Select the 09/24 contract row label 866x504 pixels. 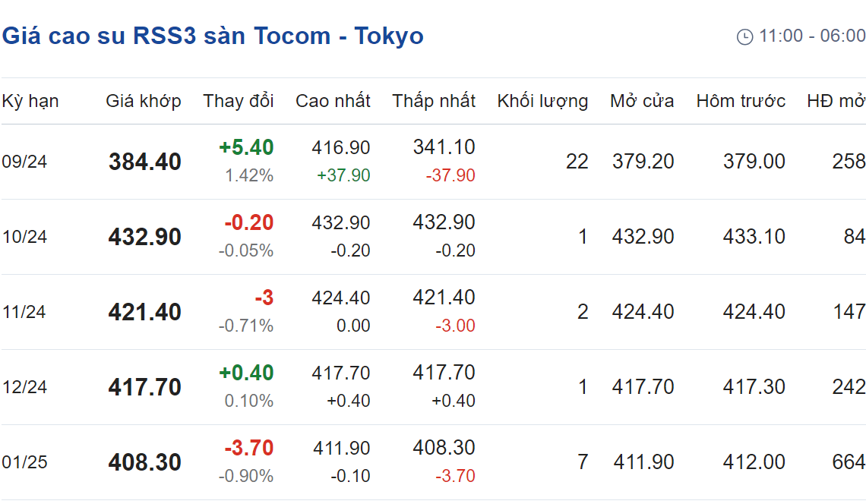[x=24, y=162]
